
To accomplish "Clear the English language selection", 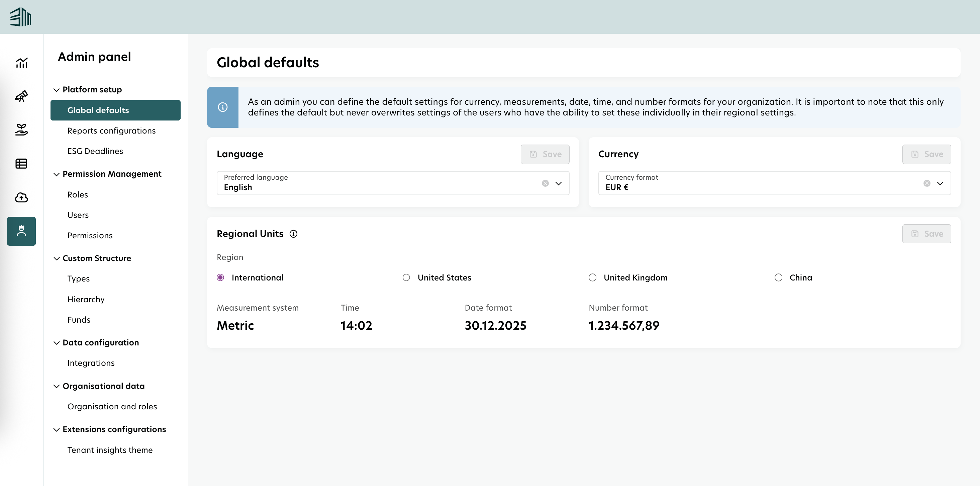I will (545, 183).
